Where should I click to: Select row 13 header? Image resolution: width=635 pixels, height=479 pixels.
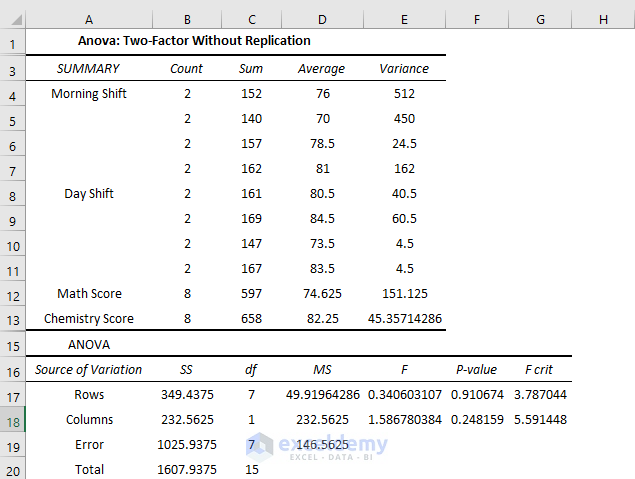(13, 319)
